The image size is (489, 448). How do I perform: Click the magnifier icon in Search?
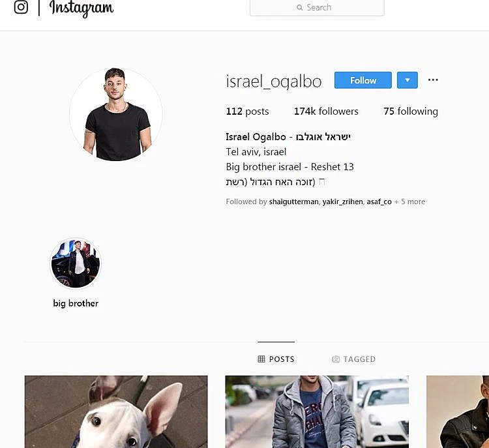click(300, 7)
